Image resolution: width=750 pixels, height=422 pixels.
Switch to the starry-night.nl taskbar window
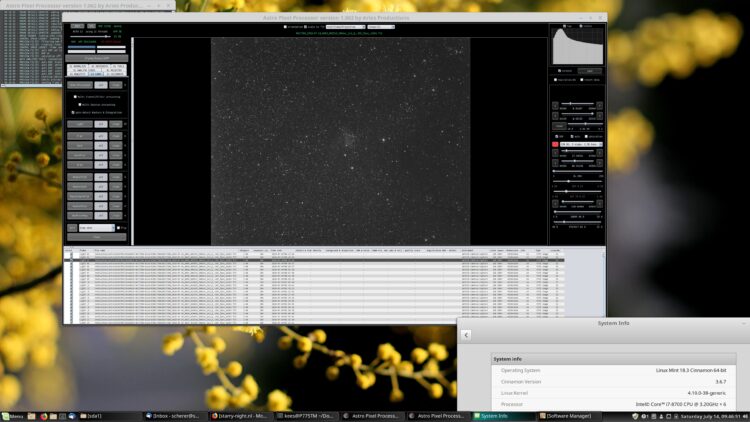(240, 416)
